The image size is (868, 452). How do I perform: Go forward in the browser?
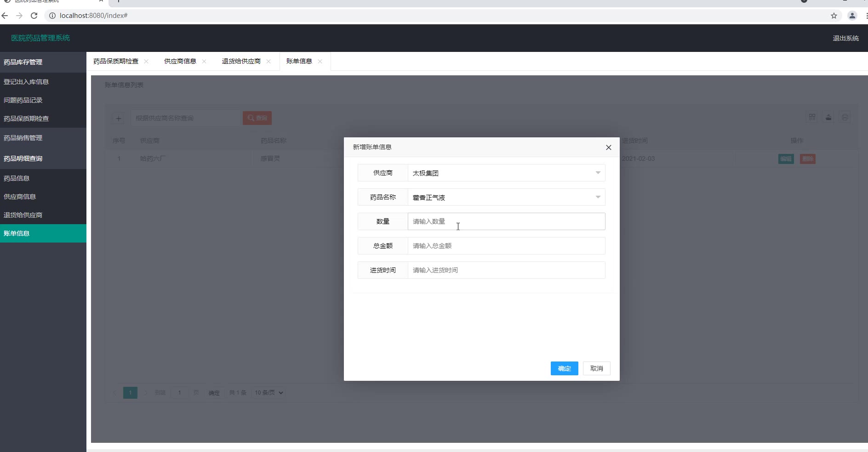(19, 16)
